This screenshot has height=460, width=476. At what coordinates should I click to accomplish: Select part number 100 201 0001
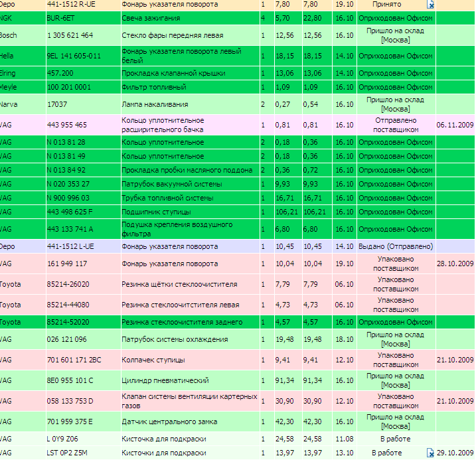click(69, 87)
